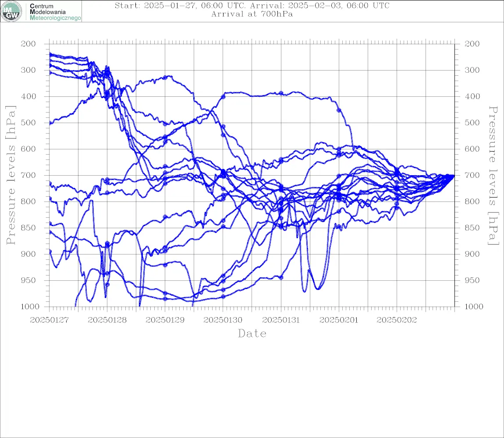Click the right axis 500 label
The image size is (504, 438).
pos(472,123)
